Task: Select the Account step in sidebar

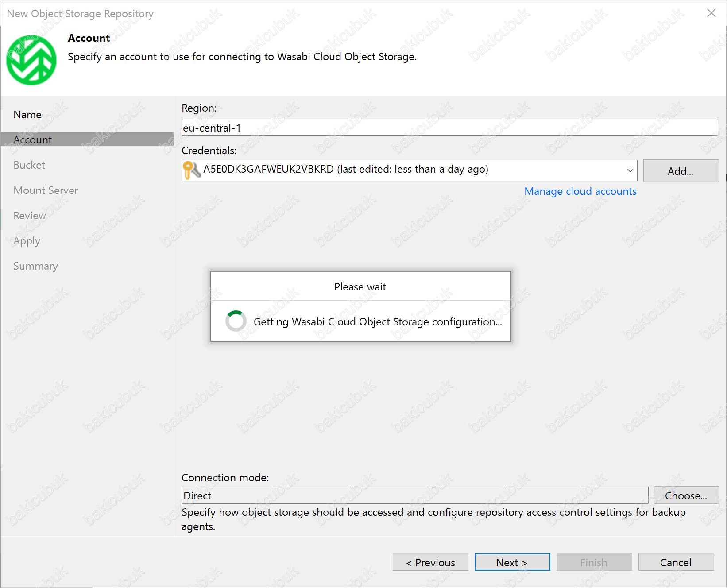Action: [33, 140]
